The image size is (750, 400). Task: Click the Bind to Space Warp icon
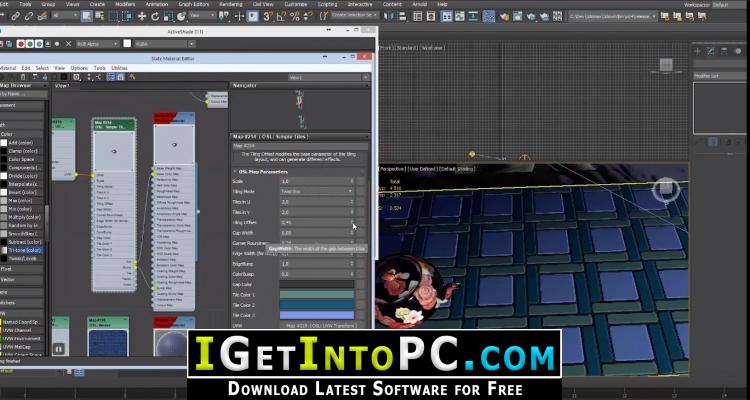pyautogui.click(x=42, y=16)
